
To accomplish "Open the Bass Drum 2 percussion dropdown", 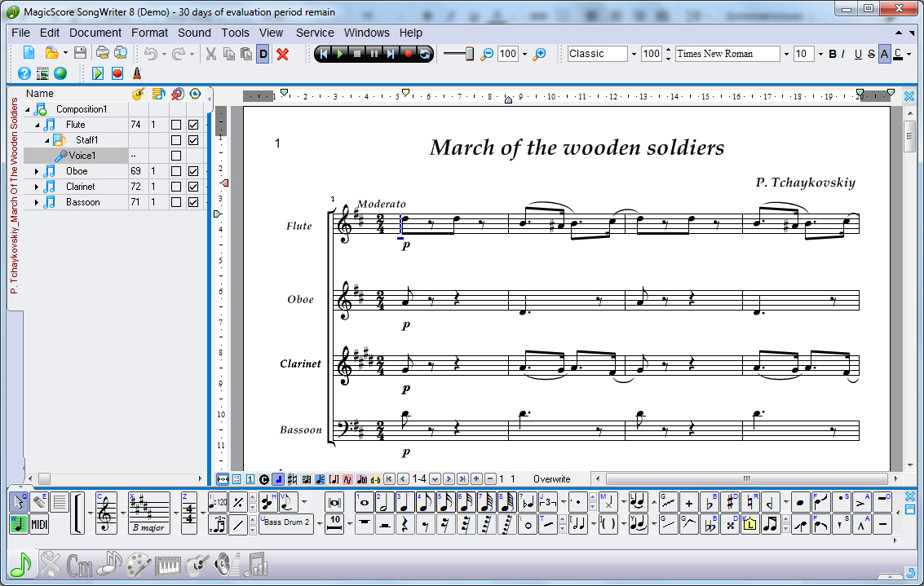I will click(x=320, y=523).
